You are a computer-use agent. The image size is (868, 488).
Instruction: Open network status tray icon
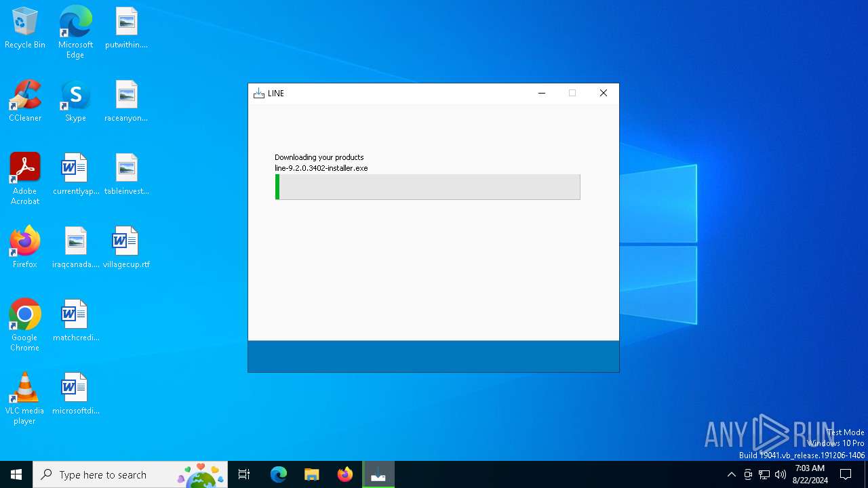tap(764, 474)
